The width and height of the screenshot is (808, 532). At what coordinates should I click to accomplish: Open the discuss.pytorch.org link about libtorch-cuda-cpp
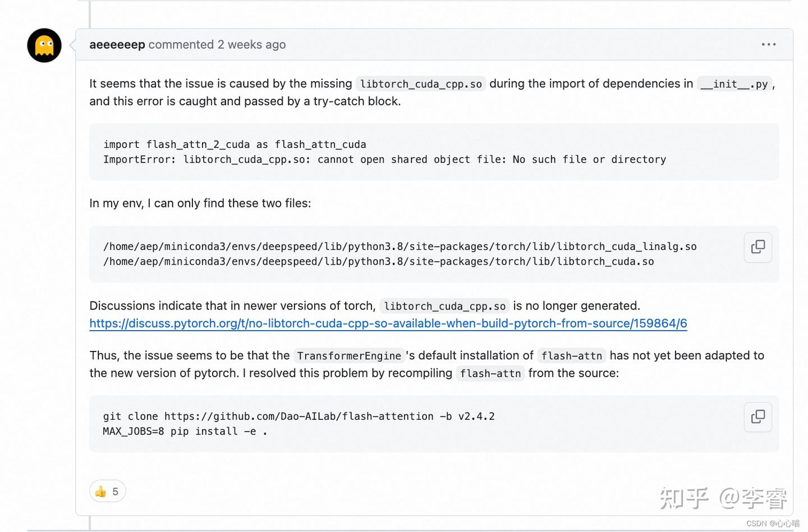[388, 323]
